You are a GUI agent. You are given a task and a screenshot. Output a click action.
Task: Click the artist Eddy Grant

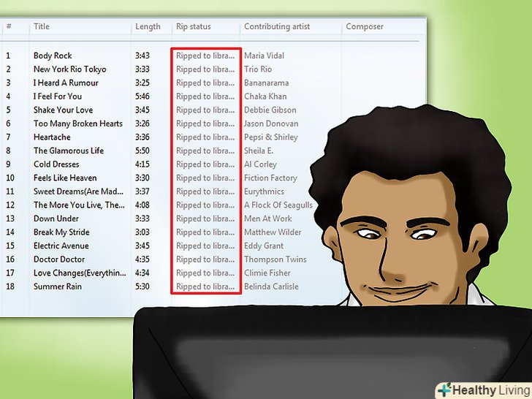[x=264, y=246]
